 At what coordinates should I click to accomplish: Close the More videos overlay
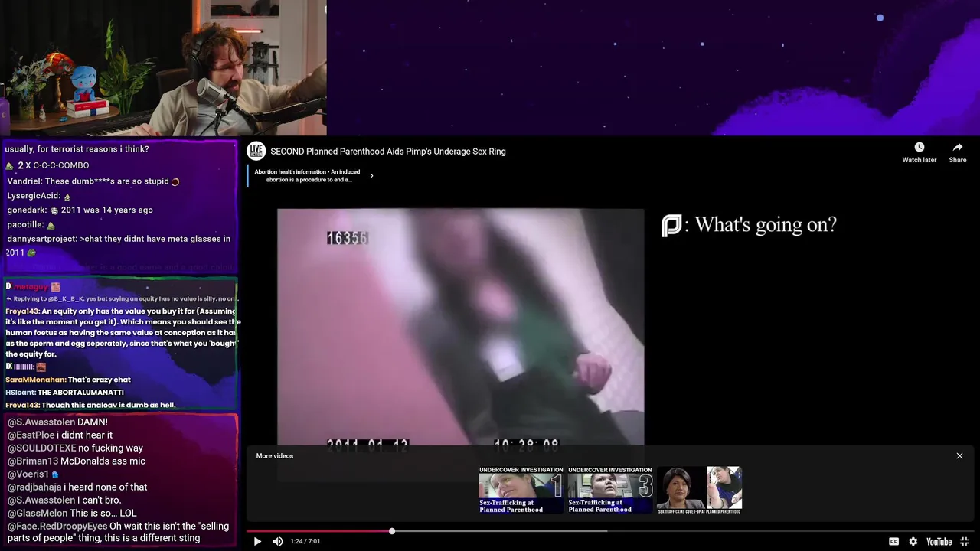[959, 455]
